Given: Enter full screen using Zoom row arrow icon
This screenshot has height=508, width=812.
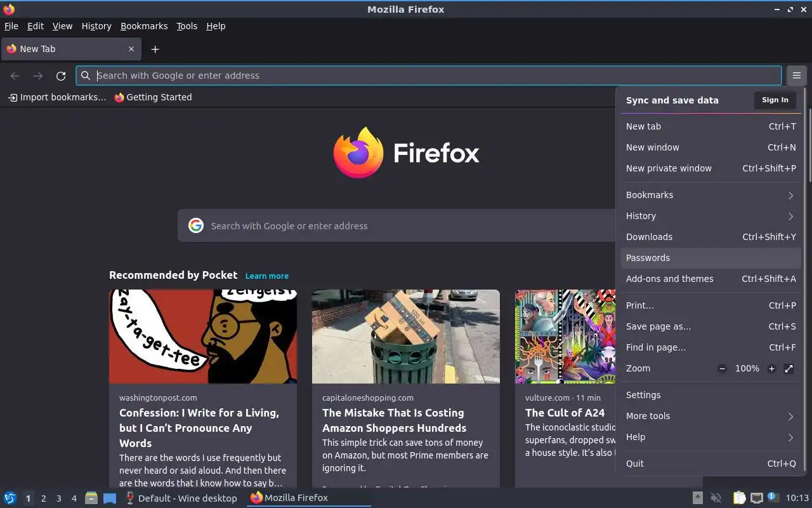Looking at the screenshot, I should 789,368.
